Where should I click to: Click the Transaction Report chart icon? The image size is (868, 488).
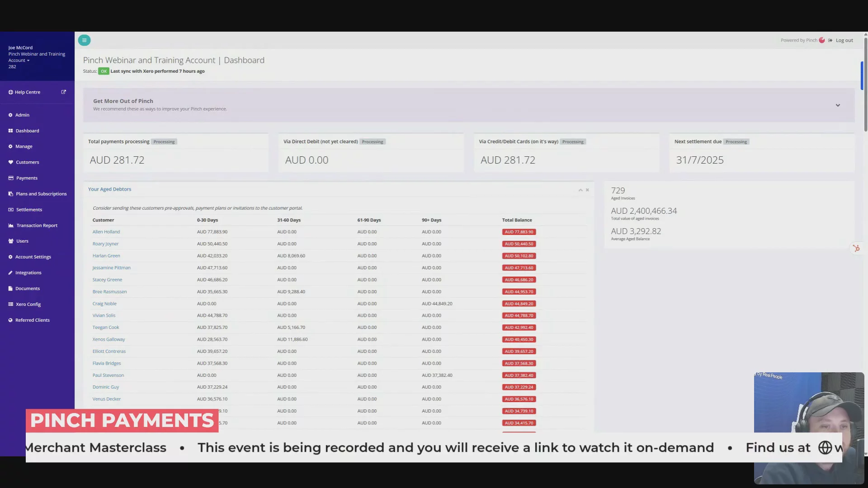coord(11,225)
